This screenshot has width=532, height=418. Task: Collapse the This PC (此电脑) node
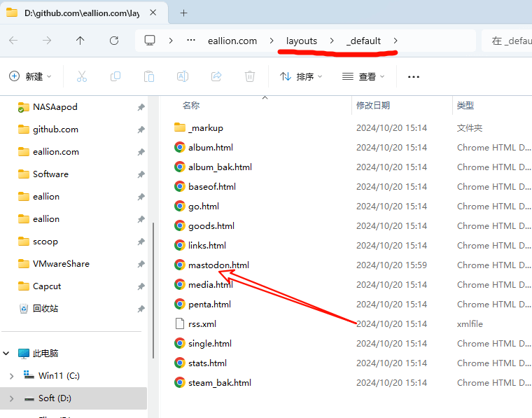(6, 354)
